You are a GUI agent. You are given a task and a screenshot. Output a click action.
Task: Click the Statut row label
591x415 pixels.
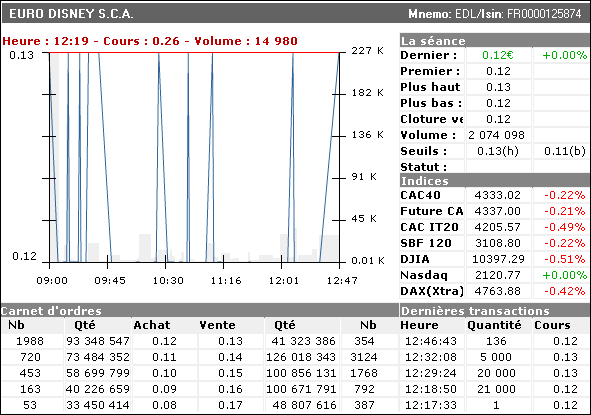pyautogui.click(x=424, y=167)
